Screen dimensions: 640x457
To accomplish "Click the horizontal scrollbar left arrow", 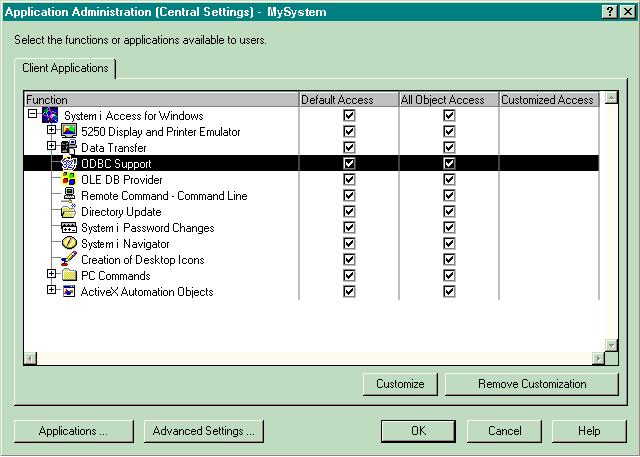I will click(x=31, y=358).
